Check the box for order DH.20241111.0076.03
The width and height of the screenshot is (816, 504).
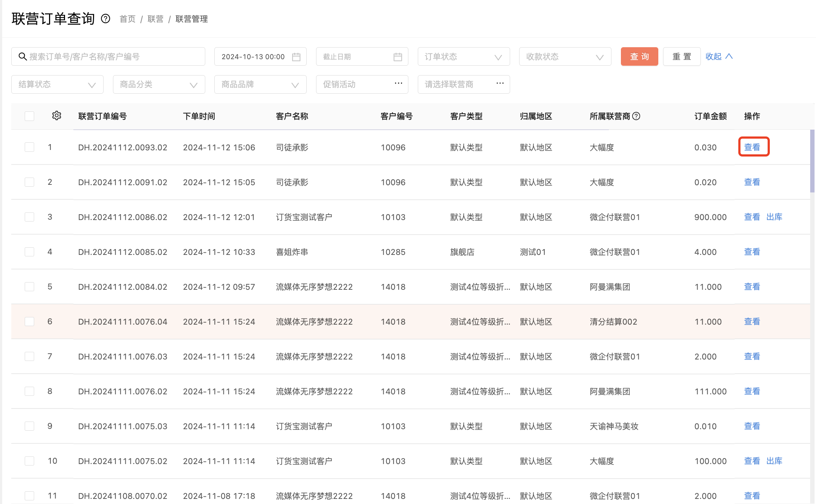click(x=29, y=356)
